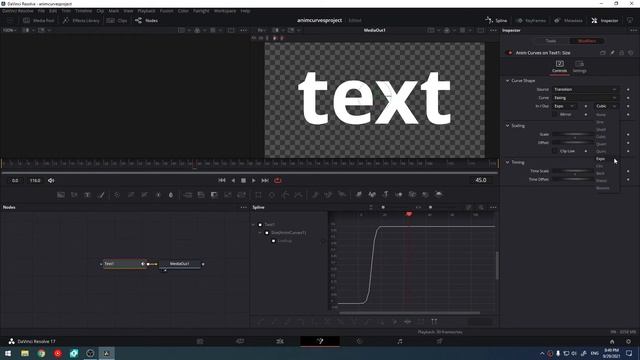The height and width of the screenshot is (360, 640).
Task: Add a Color Corrector node from the toolbar
Action: pyautogui.click(x=117, y=195)
